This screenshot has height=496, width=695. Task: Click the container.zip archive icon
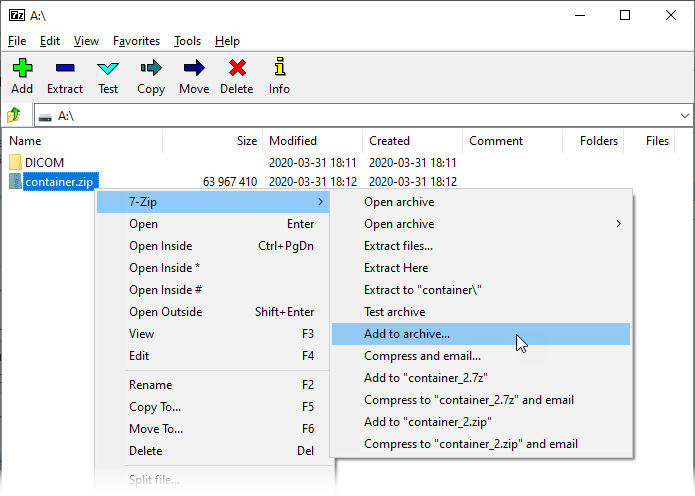pos(15,181)
